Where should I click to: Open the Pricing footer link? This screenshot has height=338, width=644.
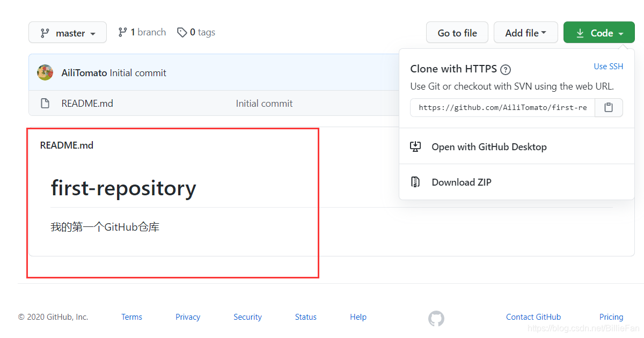(x=611, y=317)
